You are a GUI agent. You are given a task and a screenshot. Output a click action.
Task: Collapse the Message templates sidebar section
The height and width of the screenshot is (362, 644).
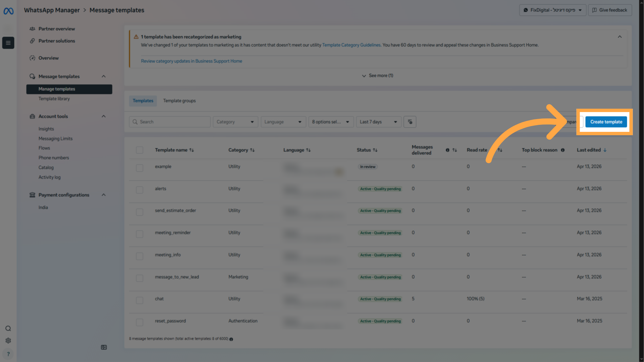(x=104, y=76)
